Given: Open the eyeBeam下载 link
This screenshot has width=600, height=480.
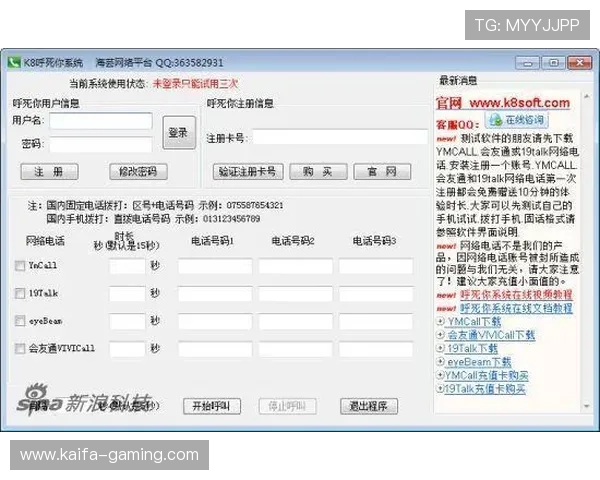Looking at the screenshot, I should (479, 362).
